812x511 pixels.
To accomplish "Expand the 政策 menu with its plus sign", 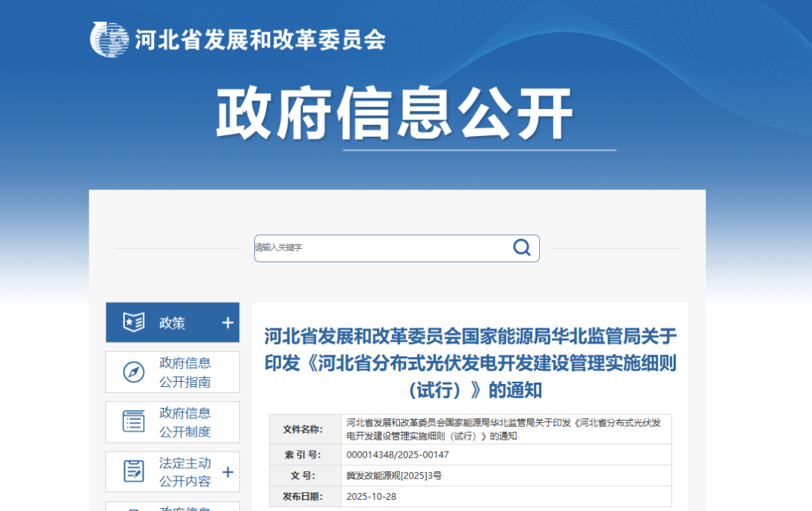I will [227, 322].
